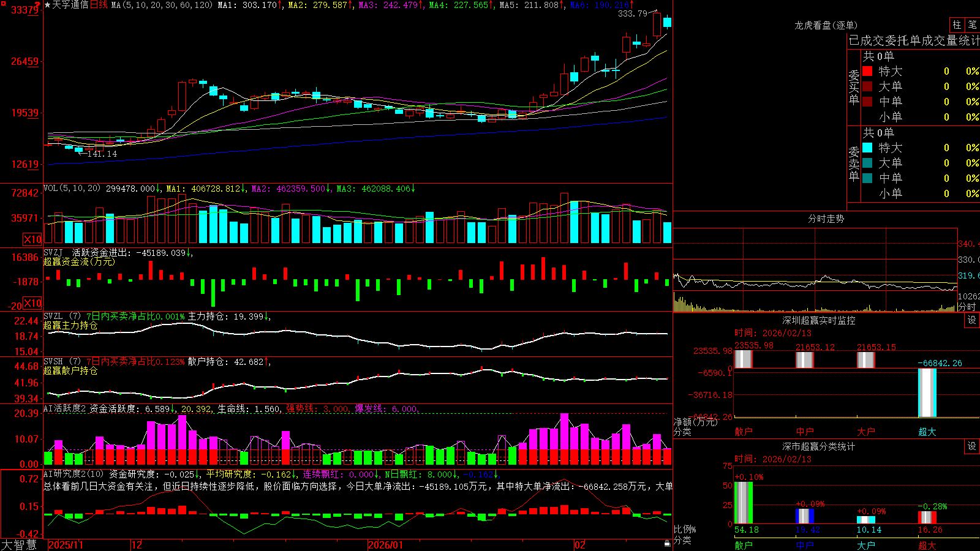
Task: Click the 天孚通信 stock name
Action: (x=70, y=5)
